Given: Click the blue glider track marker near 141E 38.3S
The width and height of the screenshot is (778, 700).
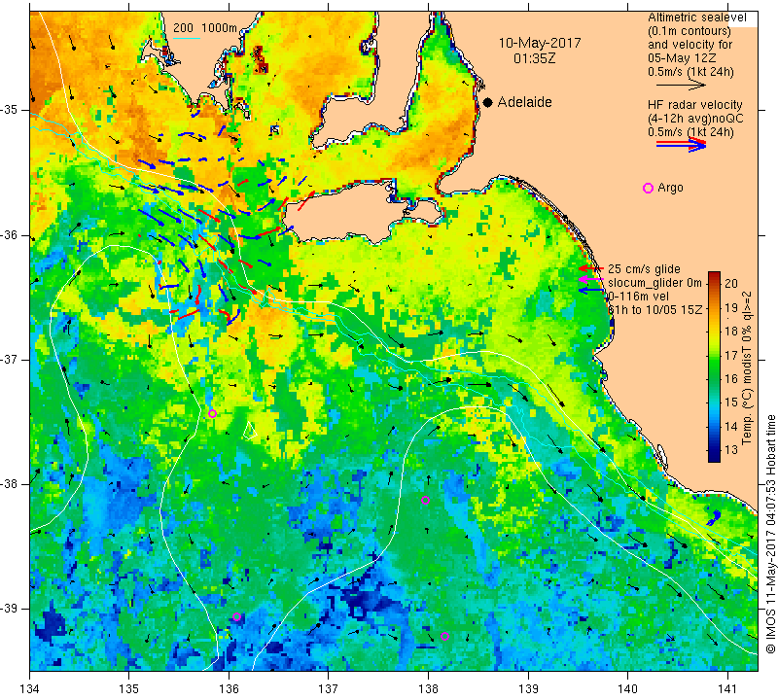Looking at the screenshot, I should coord(714,517).
